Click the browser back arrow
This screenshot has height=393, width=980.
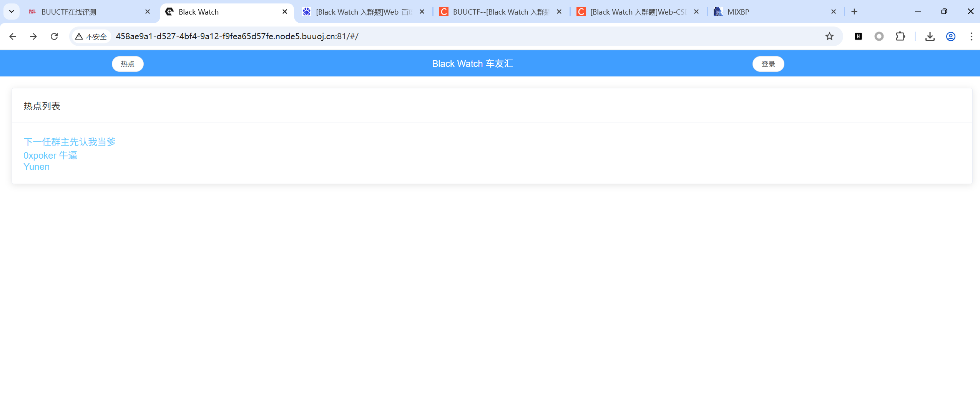click(13, 36)
